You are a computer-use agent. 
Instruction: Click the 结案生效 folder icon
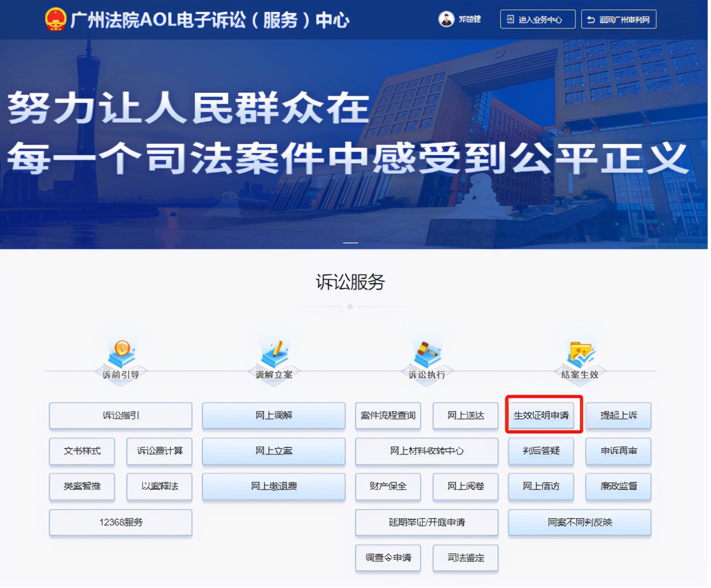[579, 351]
